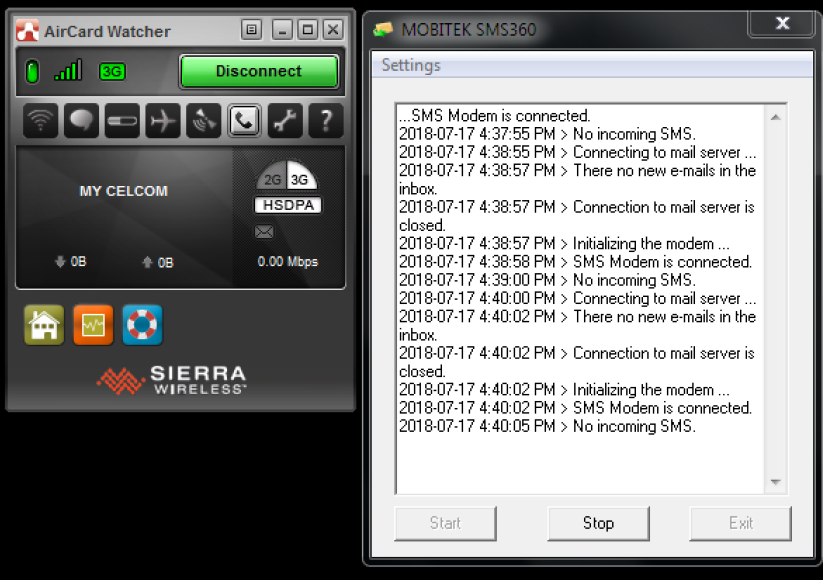Open the SMS speech bubble icon

tap(81, 121)
